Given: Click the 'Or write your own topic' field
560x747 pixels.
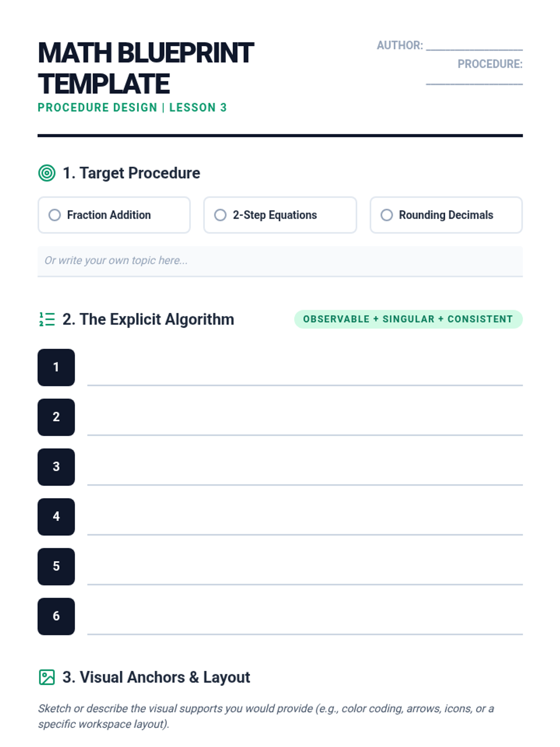Looking at the screenshot, I should (x=280, y=261).
